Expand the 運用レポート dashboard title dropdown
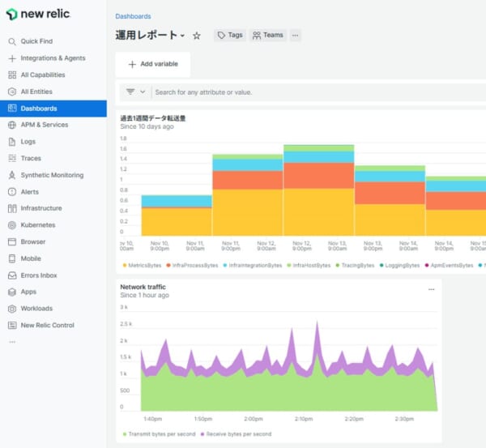The width and height of the screenshot is (486, 448). [x=183, y=36]
